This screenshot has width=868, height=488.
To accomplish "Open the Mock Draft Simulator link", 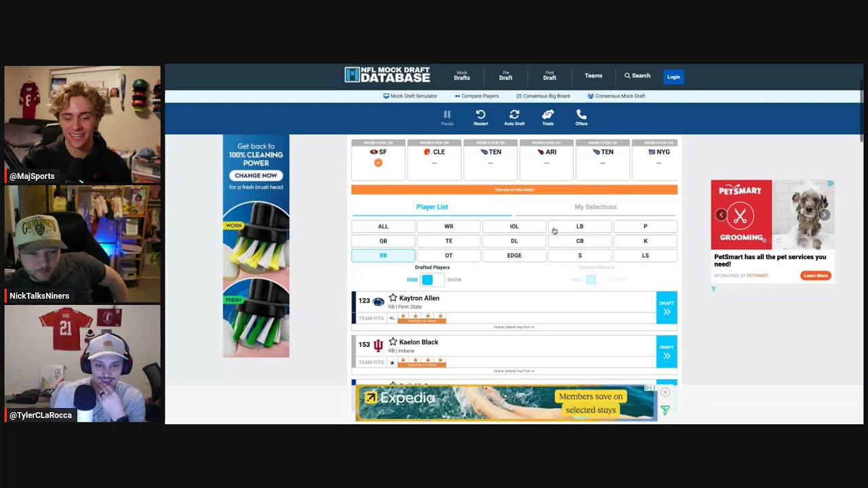I will [x=410, y=96].
